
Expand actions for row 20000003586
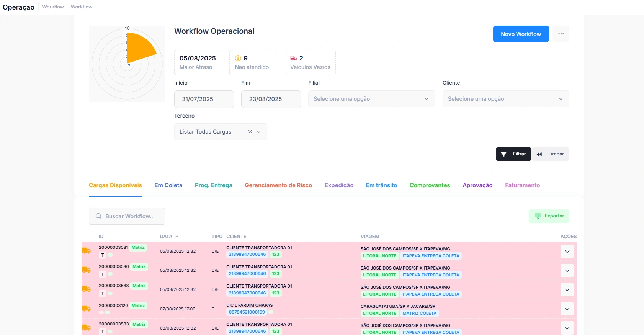coord(567,271)
